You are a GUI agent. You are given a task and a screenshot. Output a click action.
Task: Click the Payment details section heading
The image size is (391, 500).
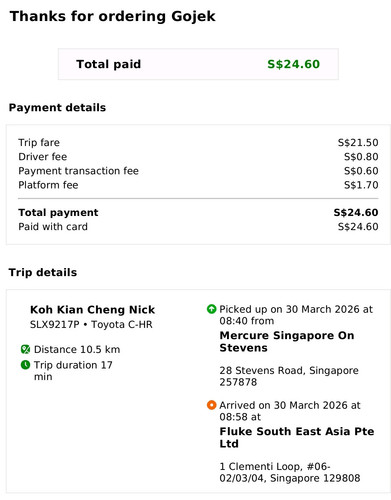57,108
